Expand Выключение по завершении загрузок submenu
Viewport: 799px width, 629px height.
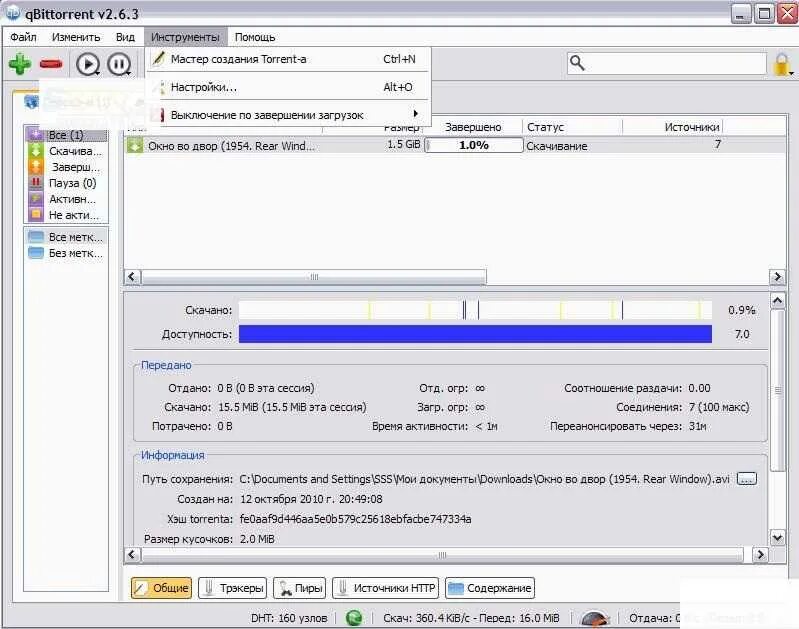pyautogui.click(x=288, y=115)
